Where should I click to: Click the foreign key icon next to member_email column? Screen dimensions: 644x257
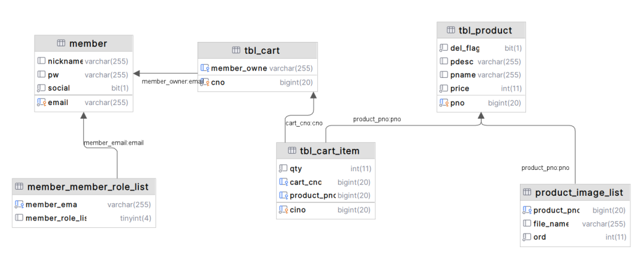(x=19, y=204)
